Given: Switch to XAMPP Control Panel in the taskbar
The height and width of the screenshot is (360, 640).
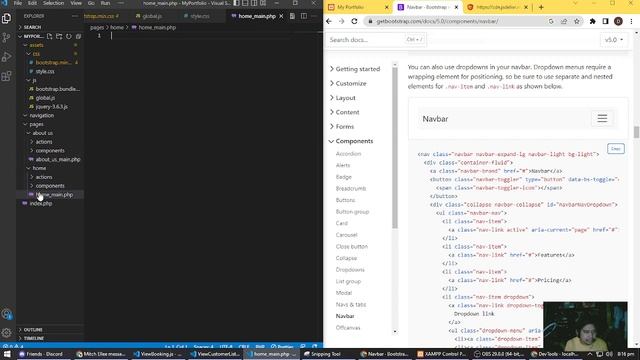Looking at the screenshot, I should [441, 354].
